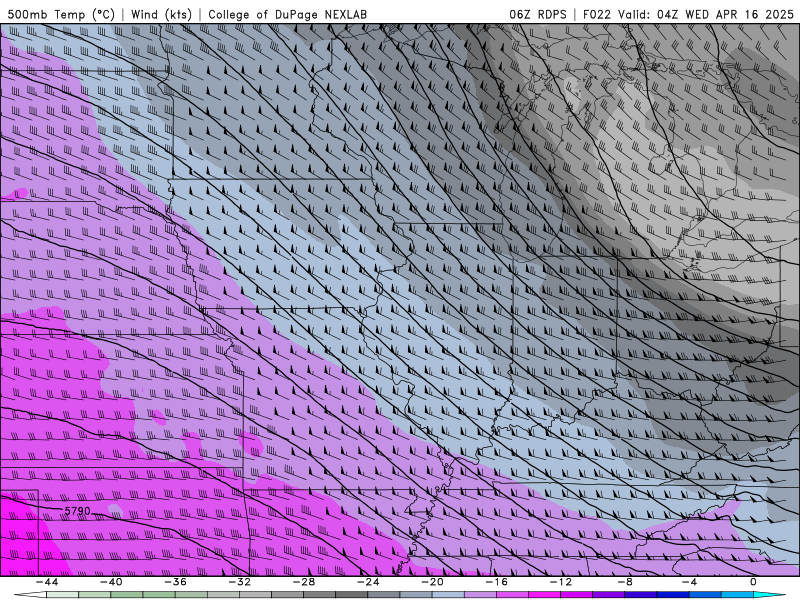
Task: Click the 'Wind (kts)' header label
Action: 161,14
